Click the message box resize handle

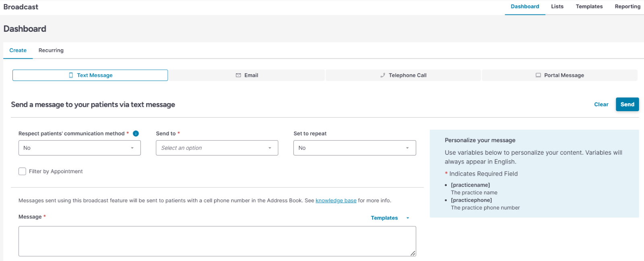click(x=413, y=253)
